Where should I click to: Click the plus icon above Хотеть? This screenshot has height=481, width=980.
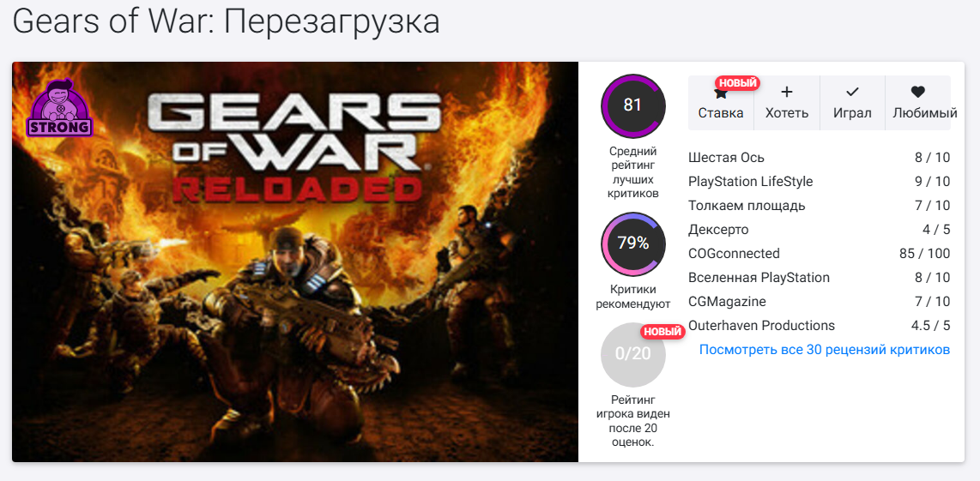787,93
